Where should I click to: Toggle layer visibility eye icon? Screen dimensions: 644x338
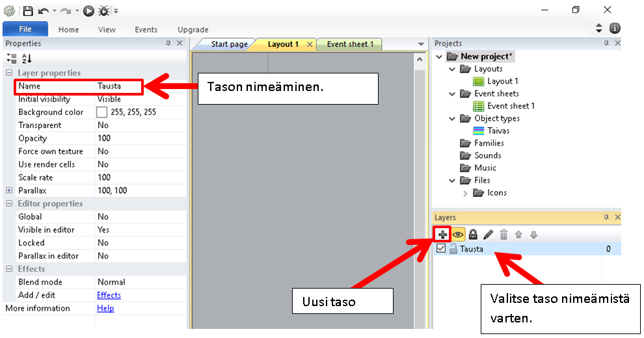(x=458, y=235)
